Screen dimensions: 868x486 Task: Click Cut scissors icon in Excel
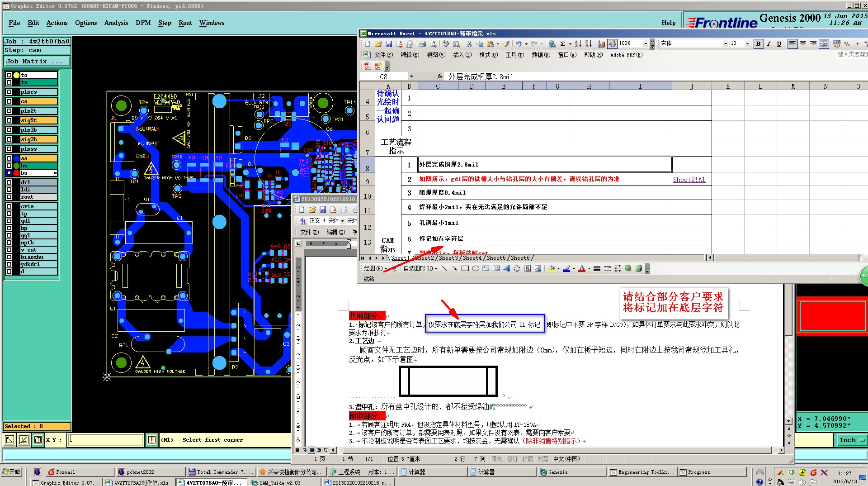pyautogui.click(x=469, y=44)
